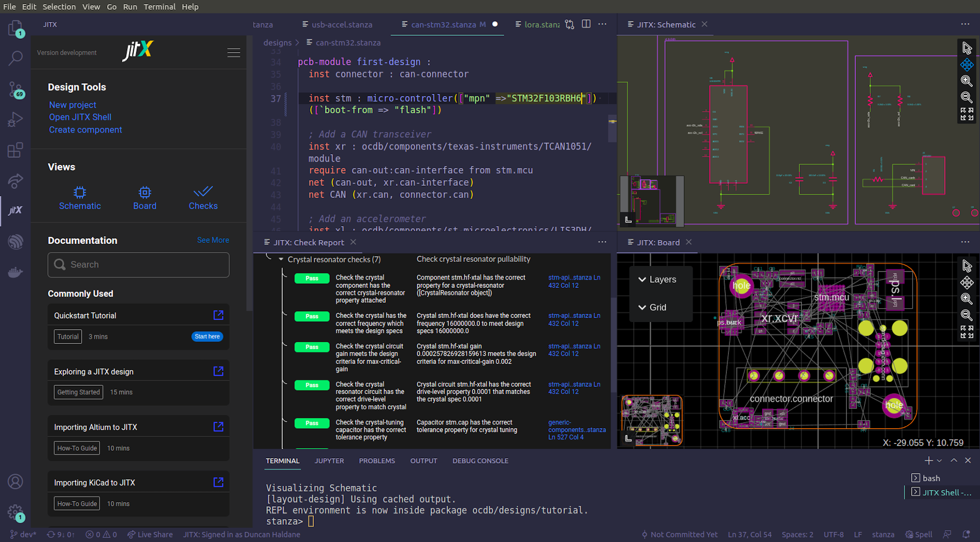Open Importing Altium to JITX link icon

[218, 427]
